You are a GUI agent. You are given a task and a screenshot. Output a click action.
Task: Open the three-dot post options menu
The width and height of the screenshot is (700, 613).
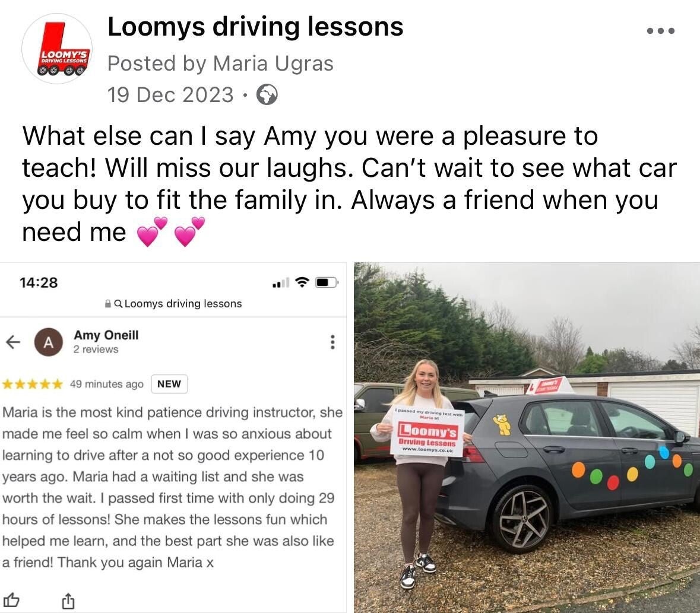coord(661,31)
